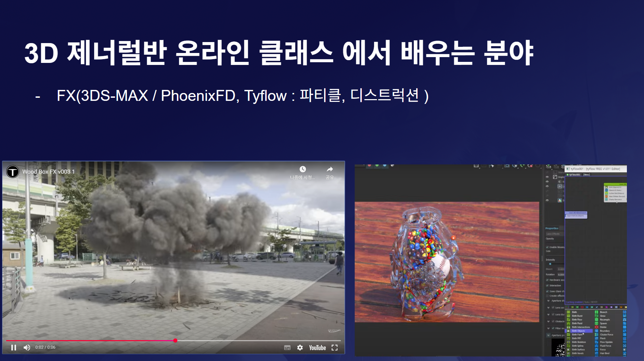The image size is (644, 361).
Task: Expand the Lens scratches section
Action: click(549, 308)
